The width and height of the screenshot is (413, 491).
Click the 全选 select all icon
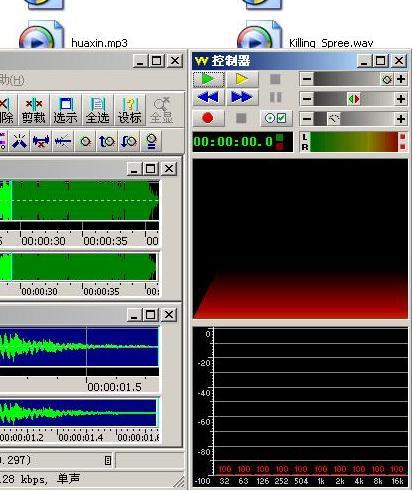(97, 110)
